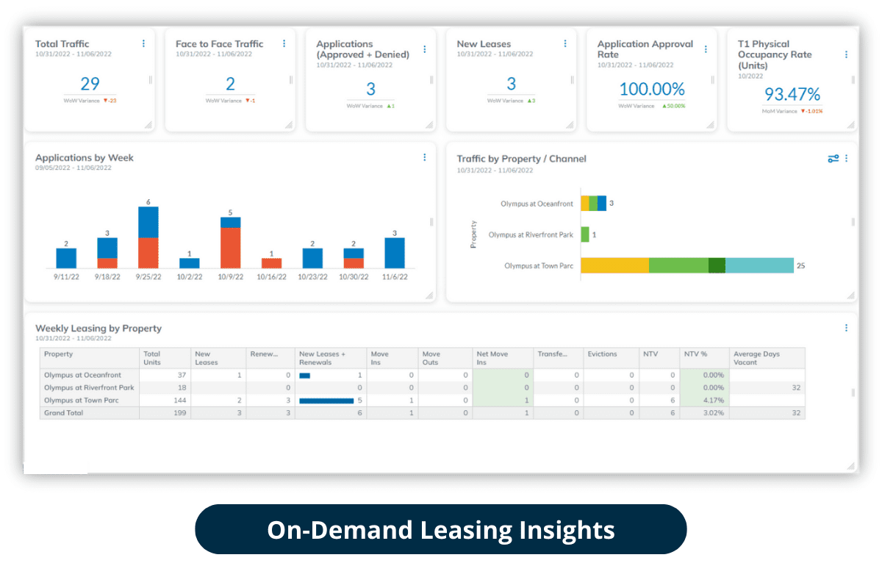Click the Total Traffic value 29

pos(90,83)
